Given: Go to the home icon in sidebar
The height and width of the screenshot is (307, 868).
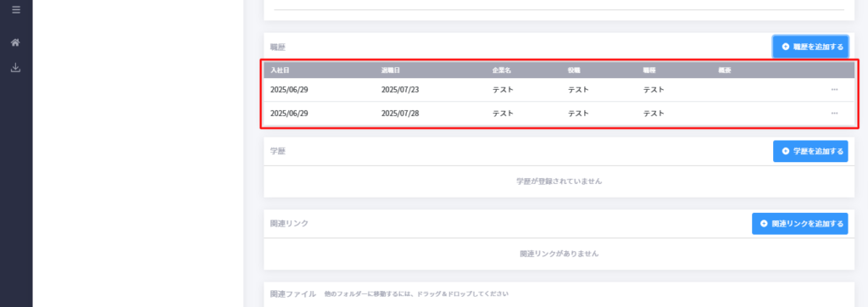Looking at the screenshot, I should [15, 42].
